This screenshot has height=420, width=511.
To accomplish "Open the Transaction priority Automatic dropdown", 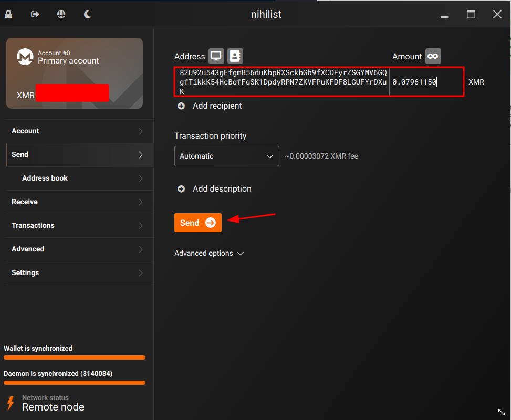I will (226, 156).
